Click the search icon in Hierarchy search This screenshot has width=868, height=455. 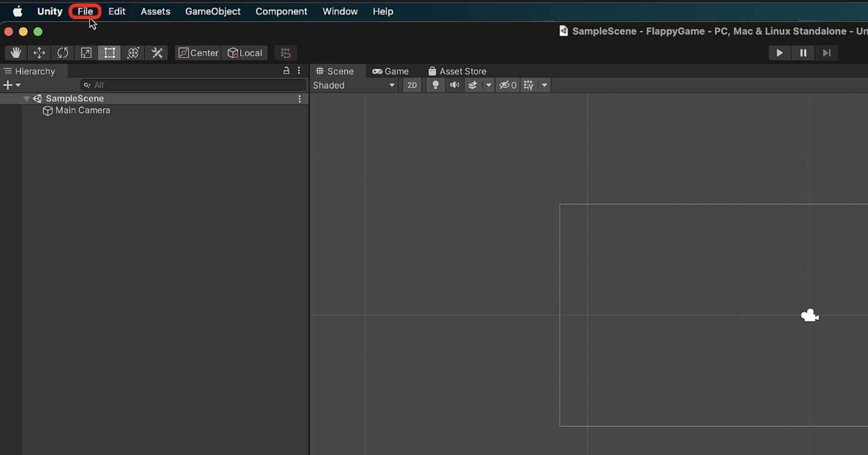[x=87, y=85]
